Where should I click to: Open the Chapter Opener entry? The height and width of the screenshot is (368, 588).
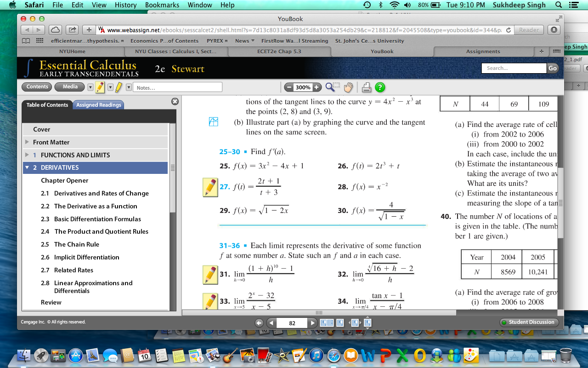point(65,180)
